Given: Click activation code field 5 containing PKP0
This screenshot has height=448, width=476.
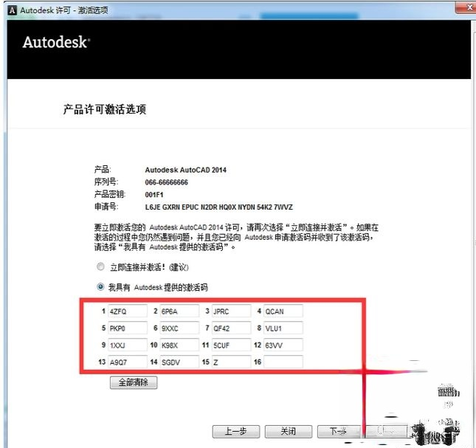Looking at the screenshot, I should [x=128, y=328].
